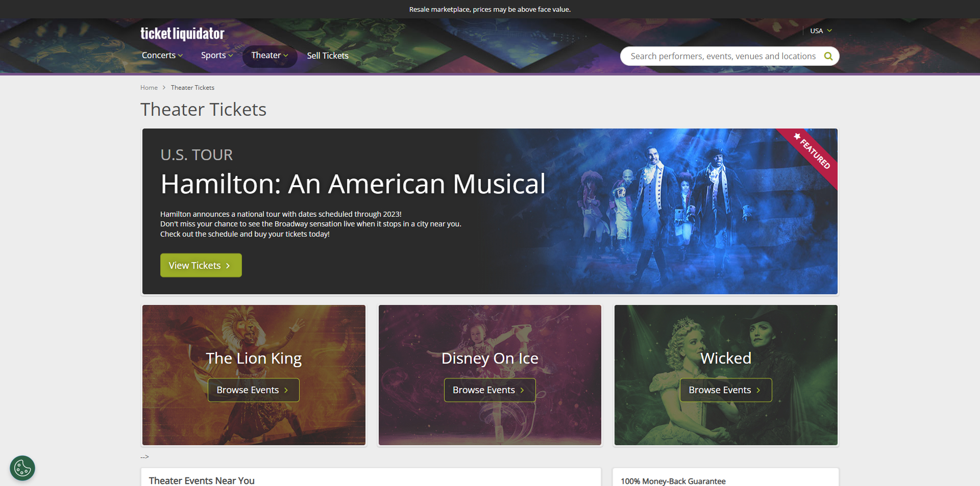The image size is (980, 486).
Task: Open the USA country selector
Action: point(821,31)
